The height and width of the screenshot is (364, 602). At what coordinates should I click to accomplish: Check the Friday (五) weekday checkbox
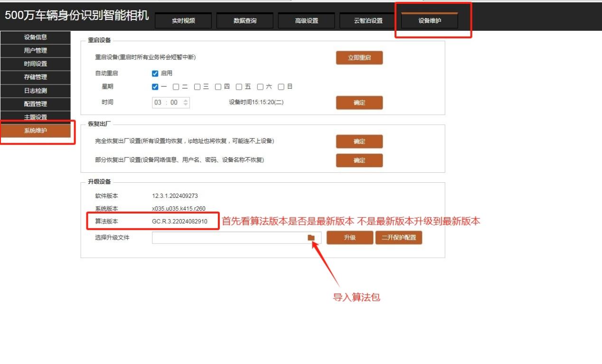tap(239, 87)
